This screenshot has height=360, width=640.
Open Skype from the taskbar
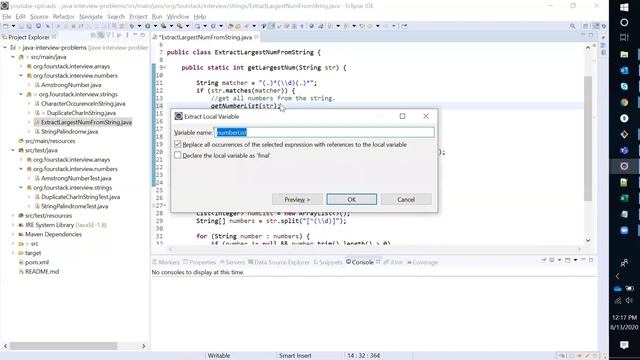tap(624, 86)
